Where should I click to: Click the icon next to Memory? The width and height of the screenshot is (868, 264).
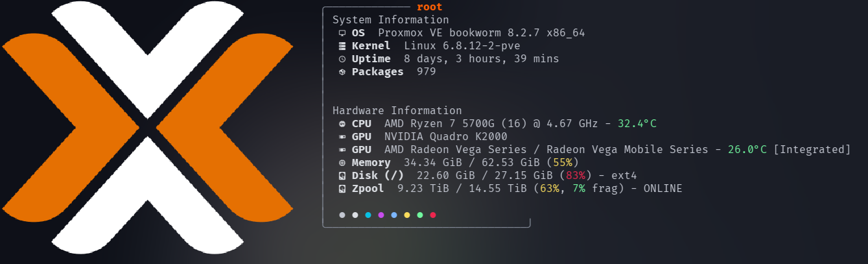click(342, 163)
